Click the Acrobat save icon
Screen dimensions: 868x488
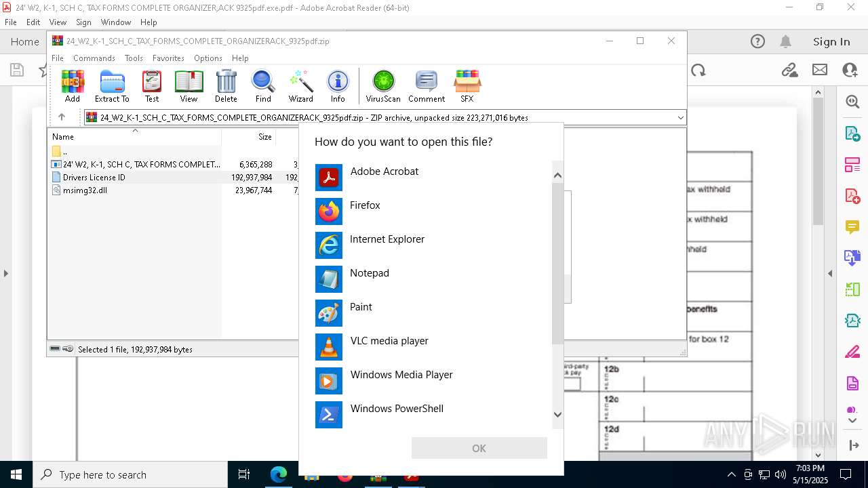coord(17,70)
